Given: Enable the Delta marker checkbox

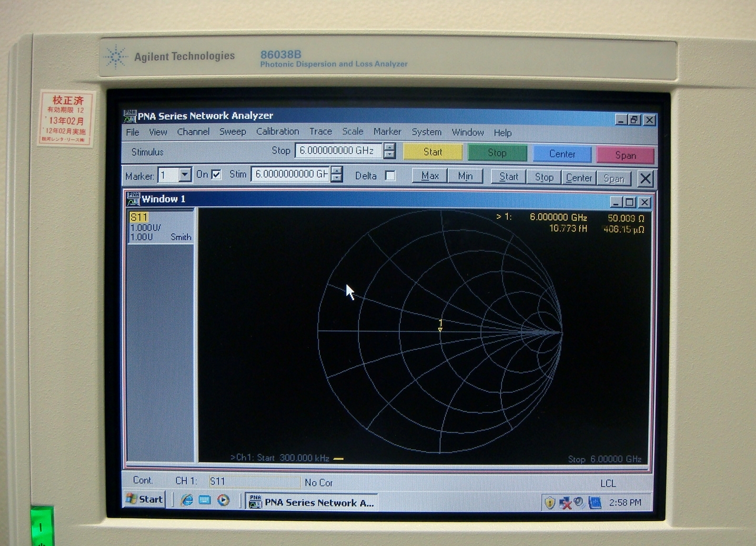Looking at the screenshot, I should [x=390, y=176].
